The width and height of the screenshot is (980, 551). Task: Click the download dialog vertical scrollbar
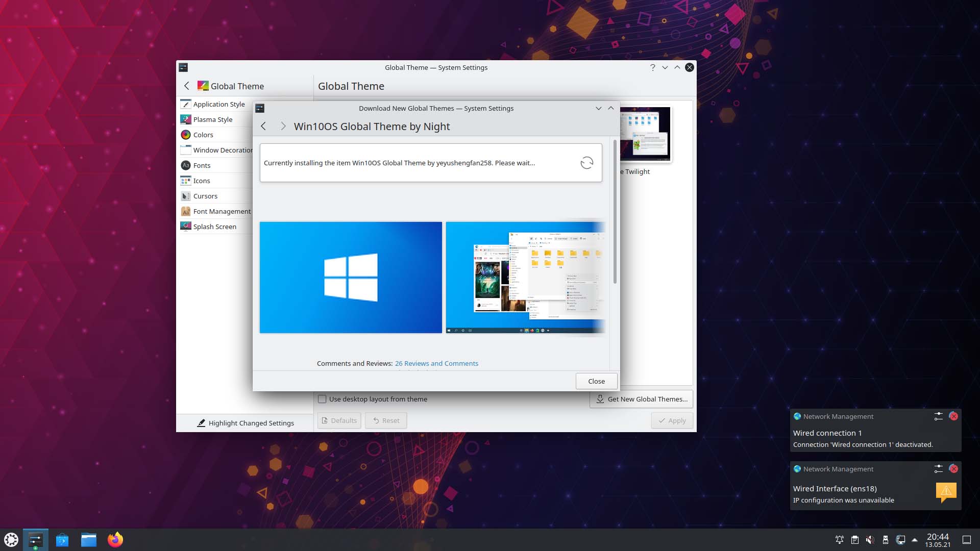tap(615, 212)
